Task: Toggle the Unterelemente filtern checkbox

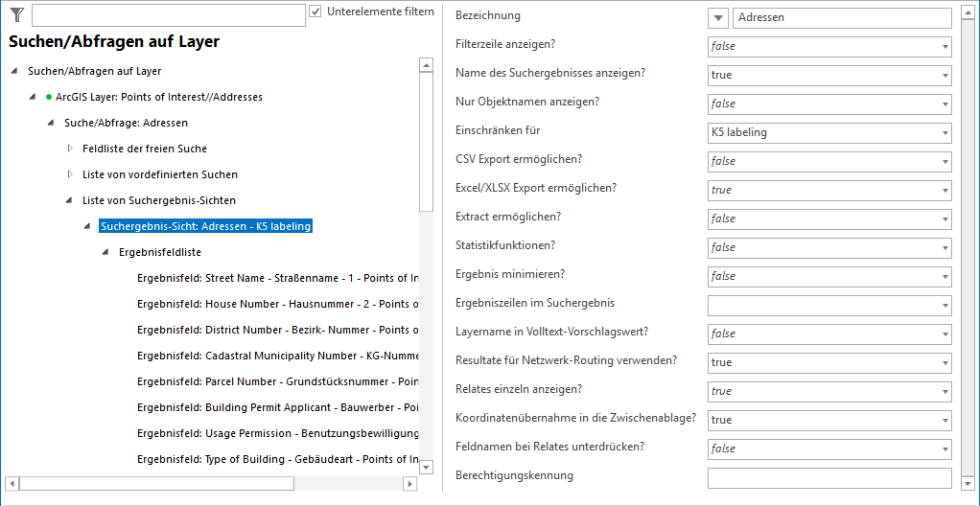Action: point(315,12)
